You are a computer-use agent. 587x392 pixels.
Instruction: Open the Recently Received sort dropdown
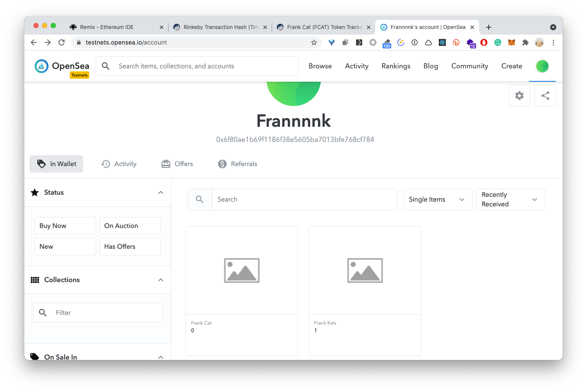pyautogui.click(x=510, y=199)
